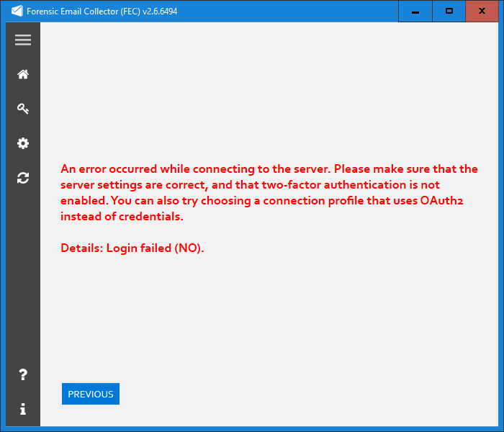Minimize the Forensic Email Collector window
Screen dimensions: 504x432
(x=415, y=12)
